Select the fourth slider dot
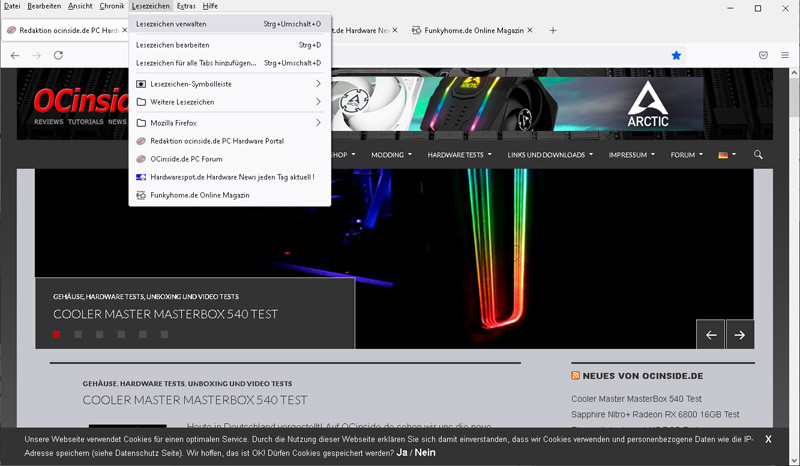 (121, 334)
